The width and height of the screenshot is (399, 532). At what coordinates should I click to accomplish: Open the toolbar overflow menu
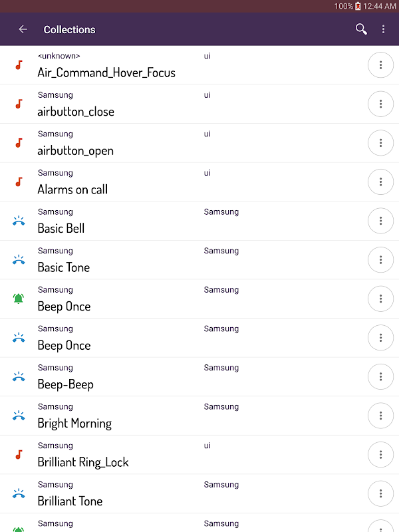(384, 29)
